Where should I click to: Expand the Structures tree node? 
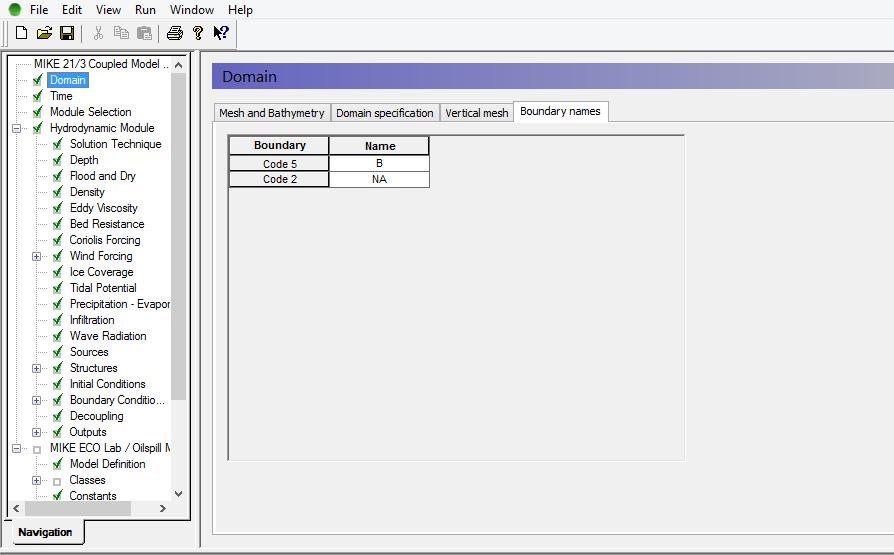tap(36, 368)
